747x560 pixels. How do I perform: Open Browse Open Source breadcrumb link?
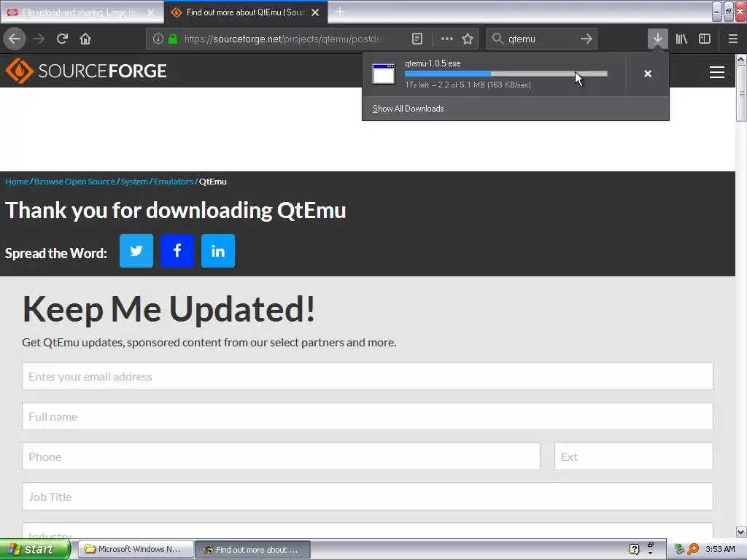pos(75,182)
